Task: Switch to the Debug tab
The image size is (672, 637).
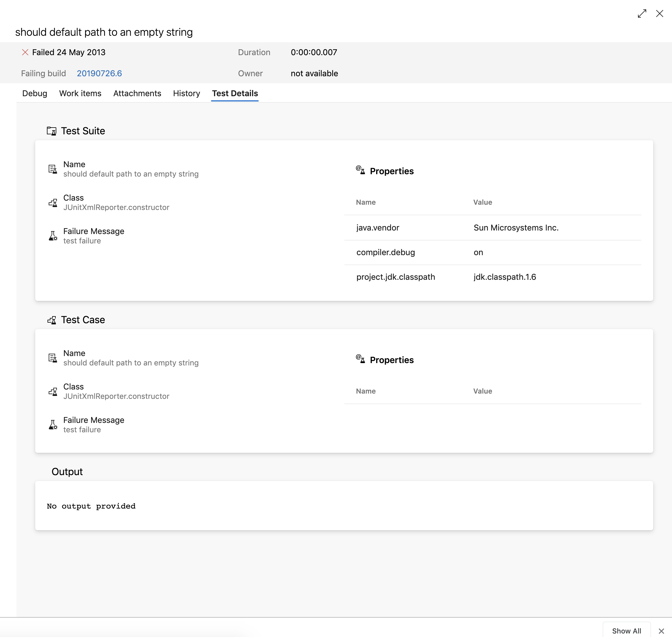Action: click(x=35, y=93)
